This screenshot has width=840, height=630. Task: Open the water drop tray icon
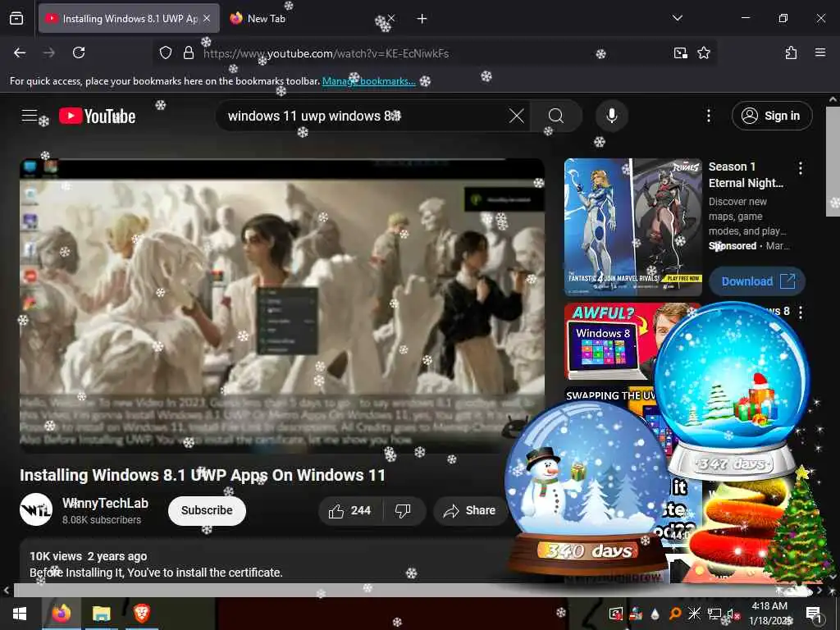[655, 614]
